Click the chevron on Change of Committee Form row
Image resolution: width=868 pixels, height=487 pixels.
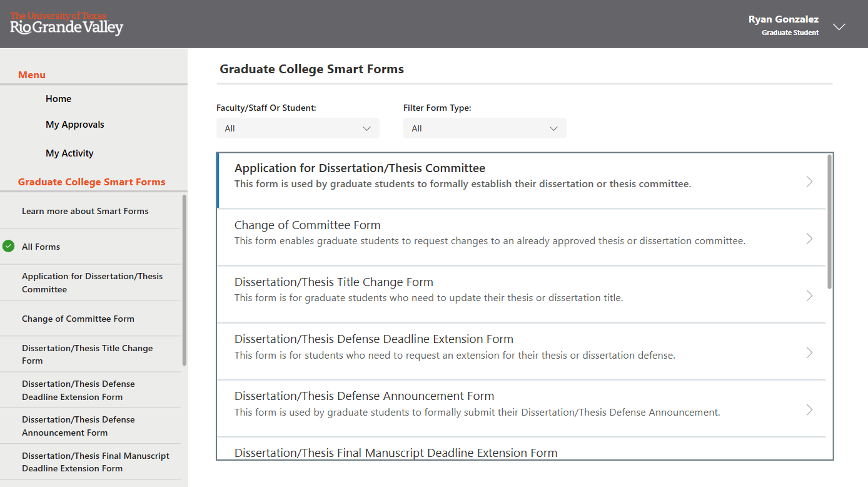click(809, 238)
